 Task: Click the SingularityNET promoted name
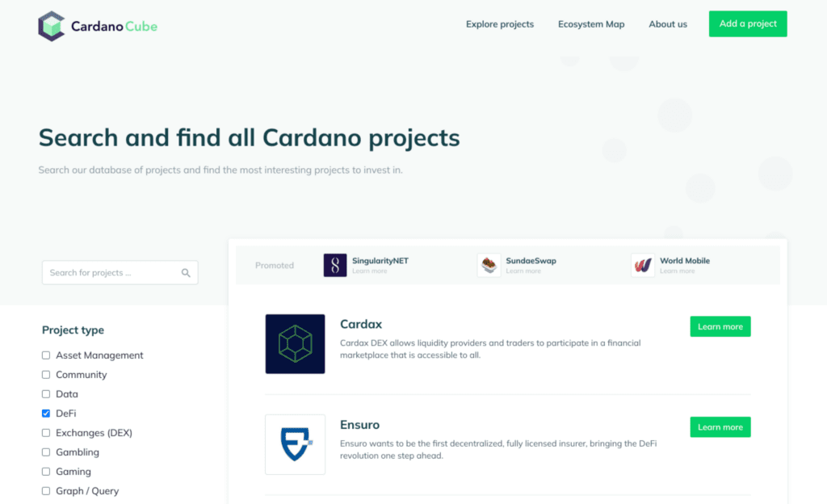click(x=380, y=260)
